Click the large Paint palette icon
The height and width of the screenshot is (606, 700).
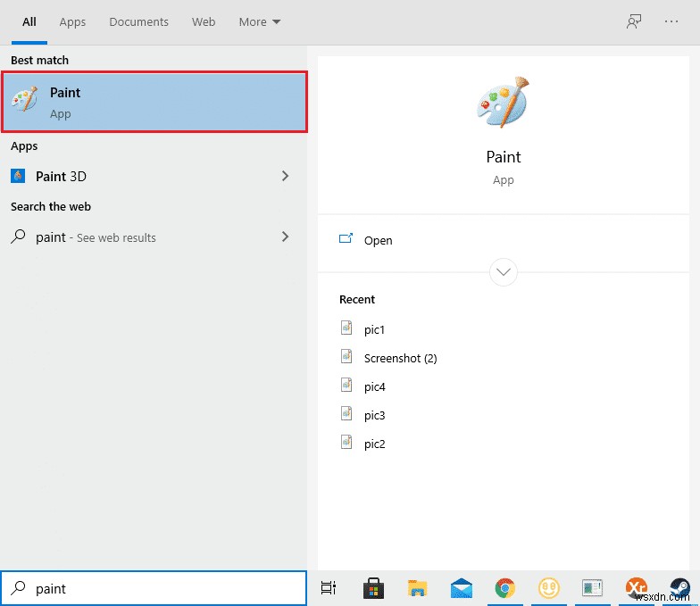(x=504, y=102)
